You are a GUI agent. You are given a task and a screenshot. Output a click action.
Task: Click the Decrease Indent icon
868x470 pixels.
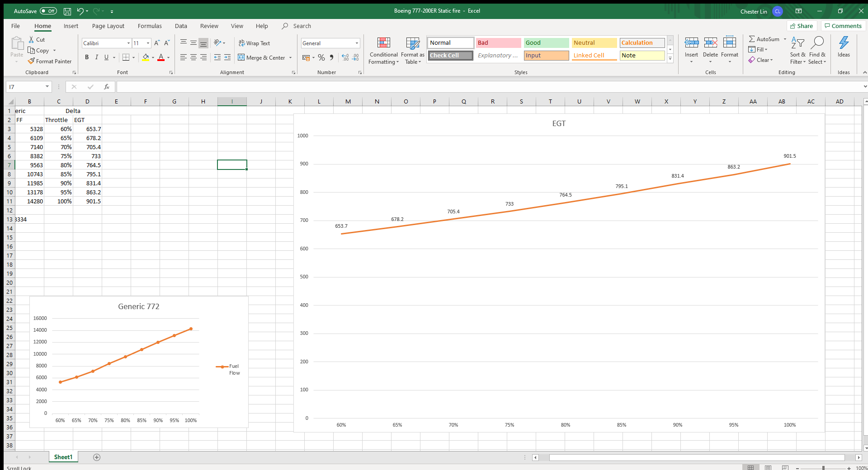[x=217, y=57]
